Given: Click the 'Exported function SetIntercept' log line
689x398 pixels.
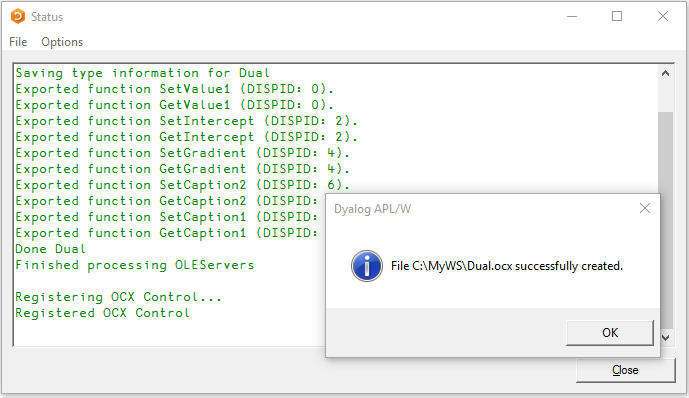Looking at the screenshot, I should coord(187,121).
